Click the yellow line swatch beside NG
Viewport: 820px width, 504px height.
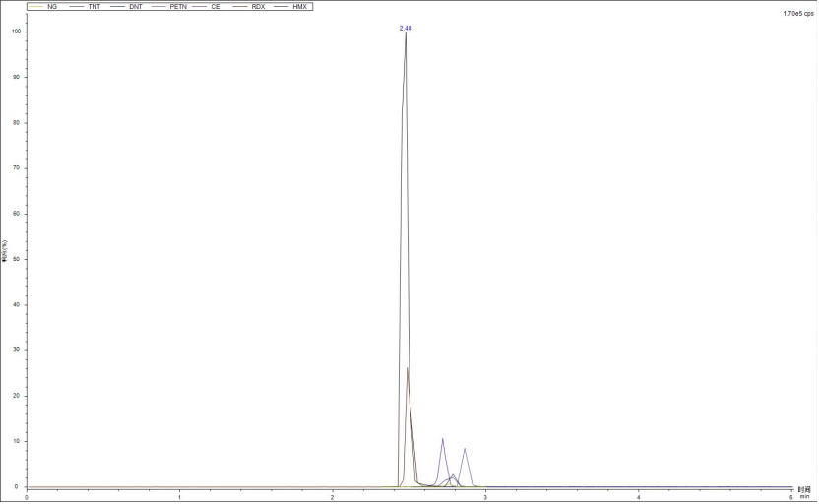(34, 7)
